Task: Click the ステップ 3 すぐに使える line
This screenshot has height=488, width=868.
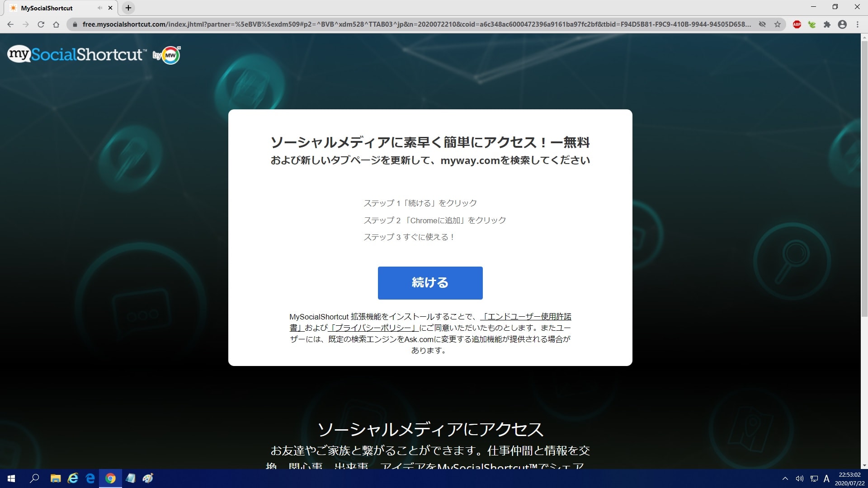Action: [x=409, y=237]
